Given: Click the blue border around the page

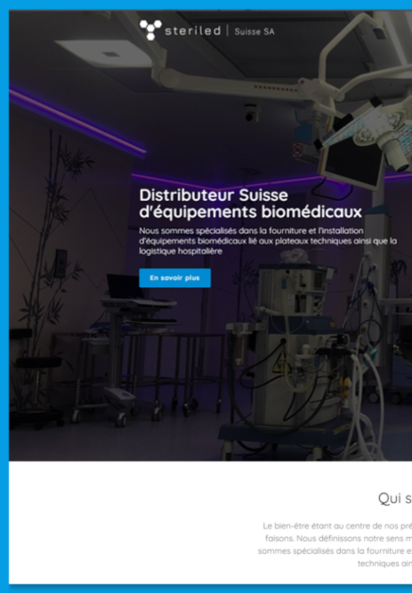Looking at the screenshot, I should [x=4, y=296].
